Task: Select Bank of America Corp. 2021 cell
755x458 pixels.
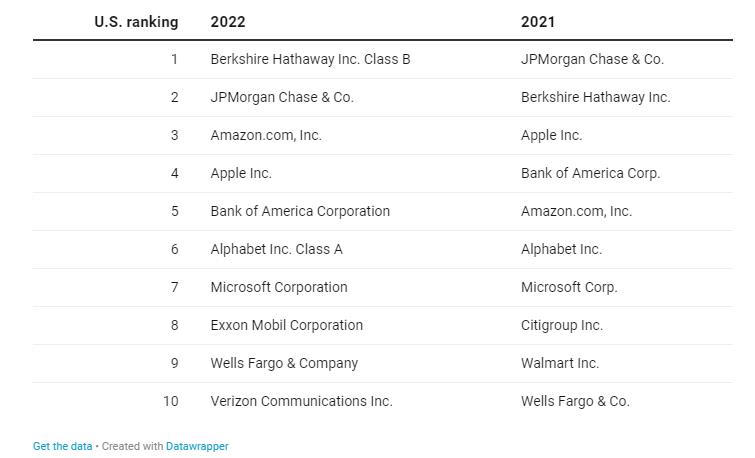Action: 590,173
